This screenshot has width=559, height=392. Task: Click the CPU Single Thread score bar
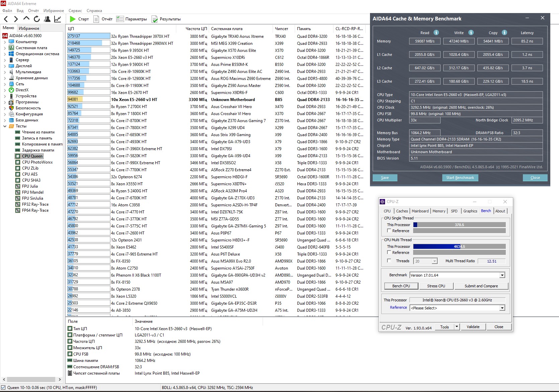459,225
